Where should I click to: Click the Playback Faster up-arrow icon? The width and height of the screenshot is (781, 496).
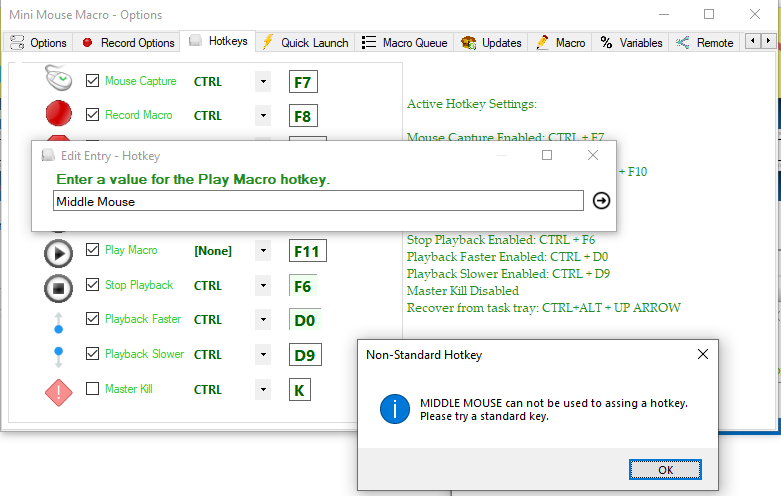(x=59, y=322)
